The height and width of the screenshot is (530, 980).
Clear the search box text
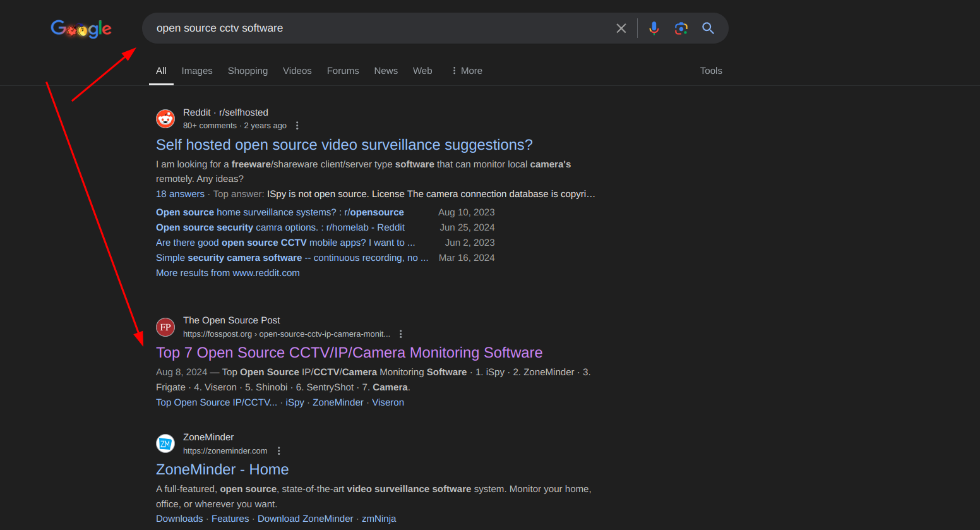point(621,28)
